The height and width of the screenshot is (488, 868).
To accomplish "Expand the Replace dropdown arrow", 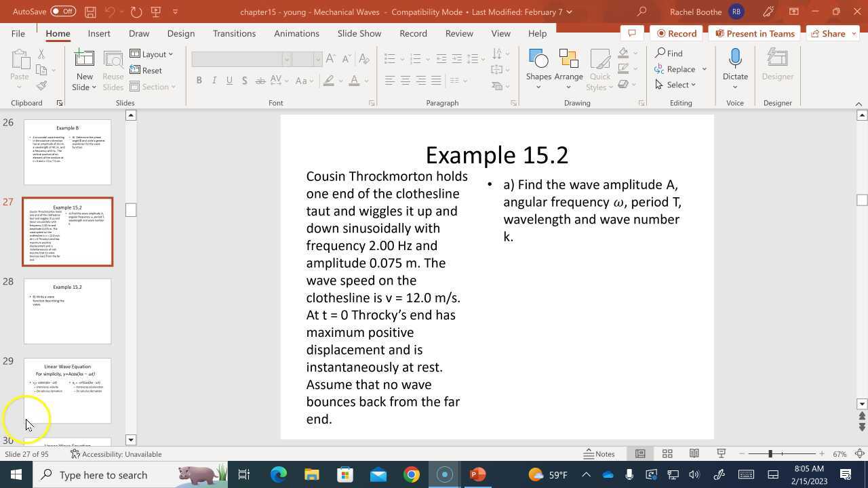I will 704,69.
